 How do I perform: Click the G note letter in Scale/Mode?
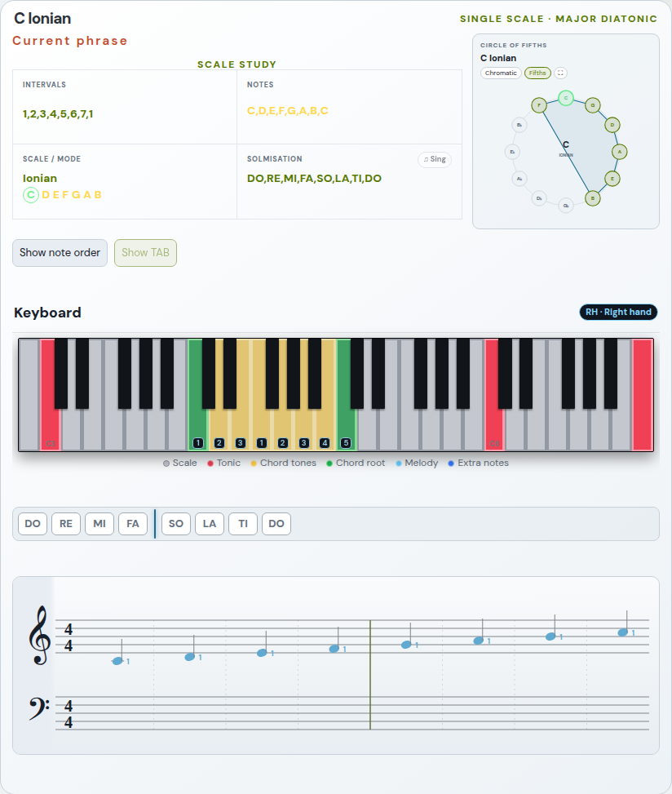(76, 195)
